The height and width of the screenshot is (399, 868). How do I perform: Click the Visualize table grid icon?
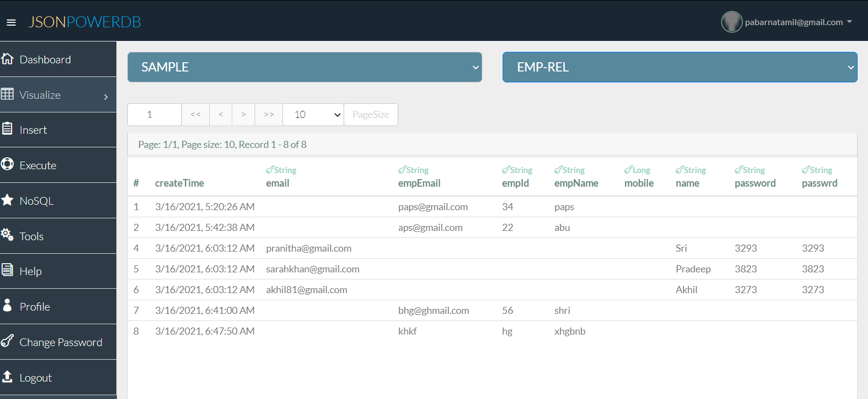click(7, 94)
